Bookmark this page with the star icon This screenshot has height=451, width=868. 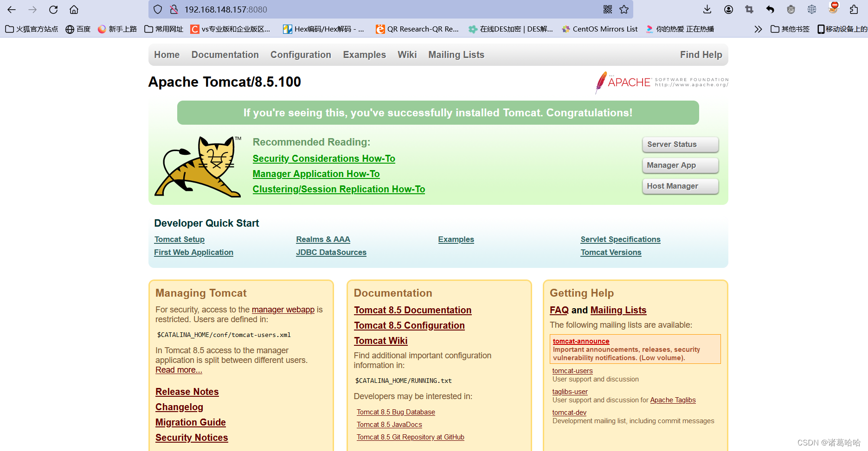pos(624,9)
